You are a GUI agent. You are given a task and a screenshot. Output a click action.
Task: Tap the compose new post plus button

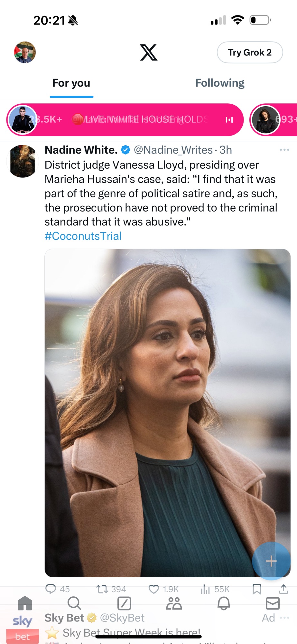coord(271,561)
